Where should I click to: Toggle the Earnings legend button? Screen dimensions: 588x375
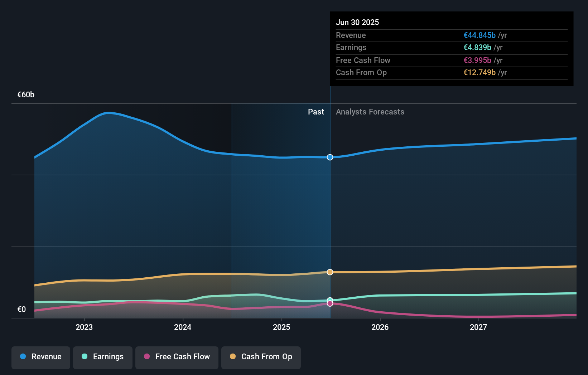pyautogui.click(x=103, y=357)
